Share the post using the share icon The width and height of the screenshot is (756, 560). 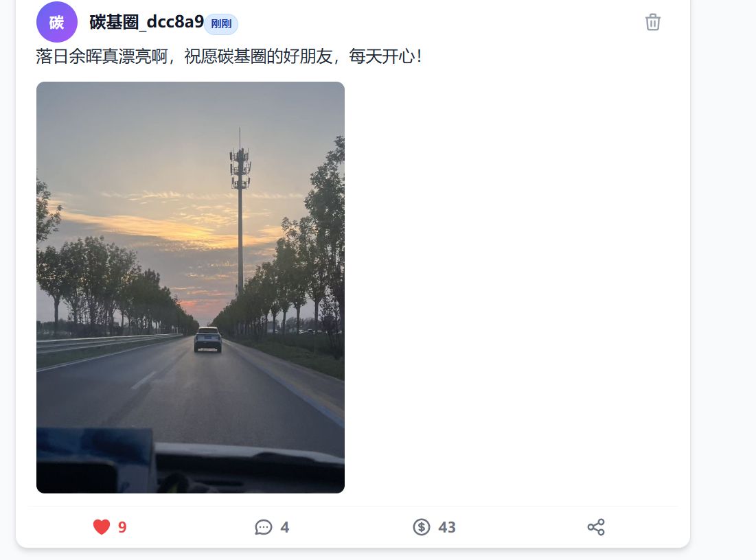[596, 527]
